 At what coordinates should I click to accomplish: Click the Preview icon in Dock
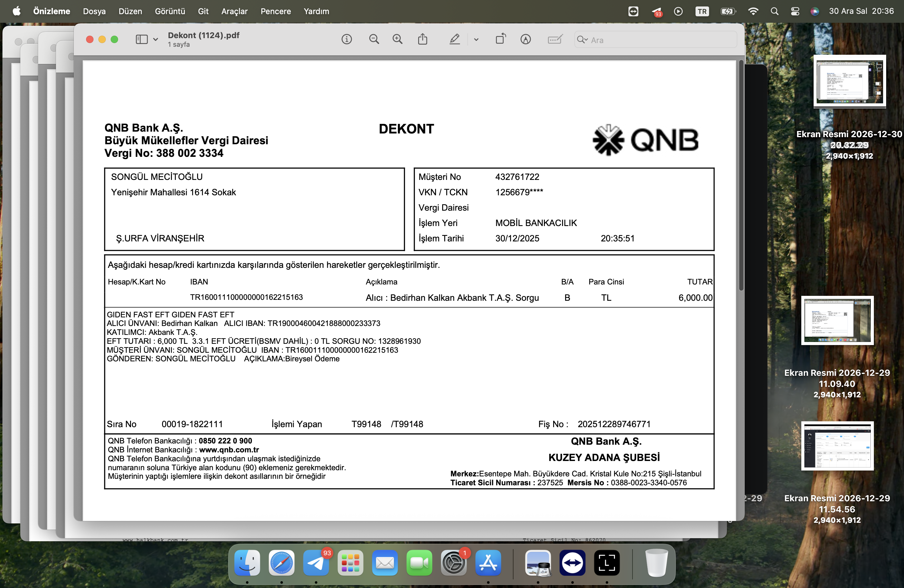click(538, 562)
